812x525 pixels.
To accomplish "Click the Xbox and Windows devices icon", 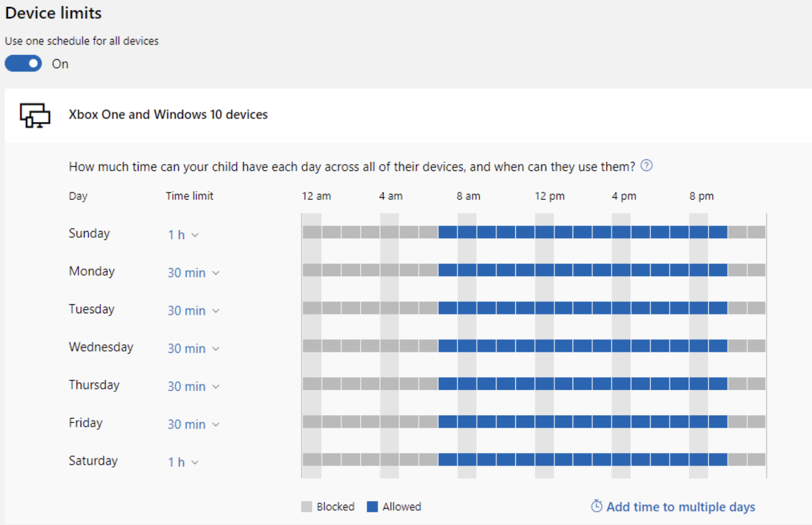I will click(x=35, y=115).
